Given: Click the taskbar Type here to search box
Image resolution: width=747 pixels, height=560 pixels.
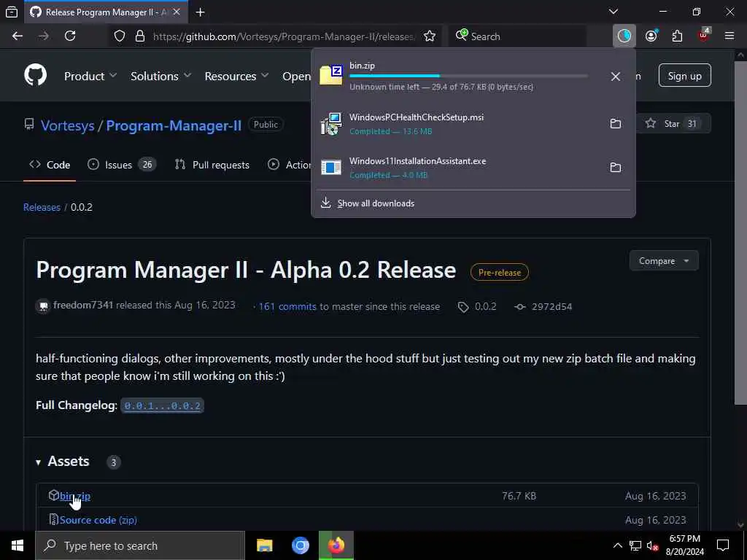Looking at the screenshot, I should [x=139, y=545].
